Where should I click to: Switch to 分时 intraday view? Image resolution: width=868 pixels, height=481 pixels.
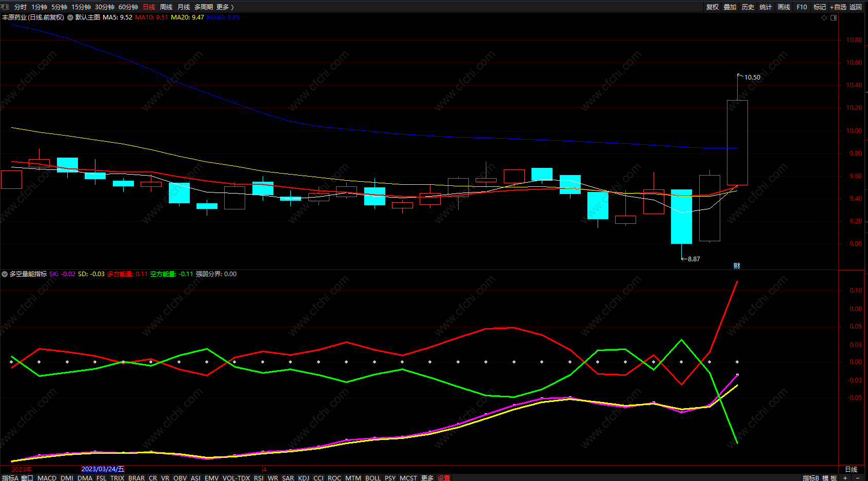(21, 7)
